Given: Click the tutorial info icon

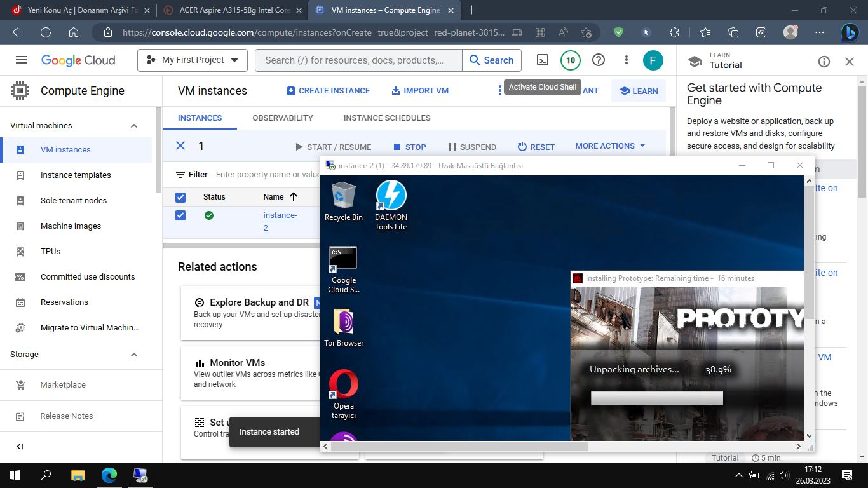Looking at the screenshot, I should [824, 62].
